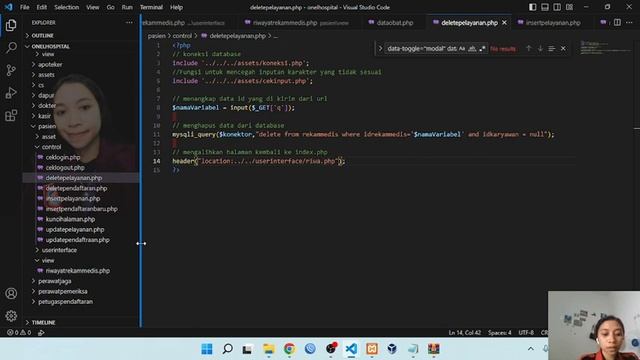
Task: Open the Terminal menu
Action: click(151, 7)
